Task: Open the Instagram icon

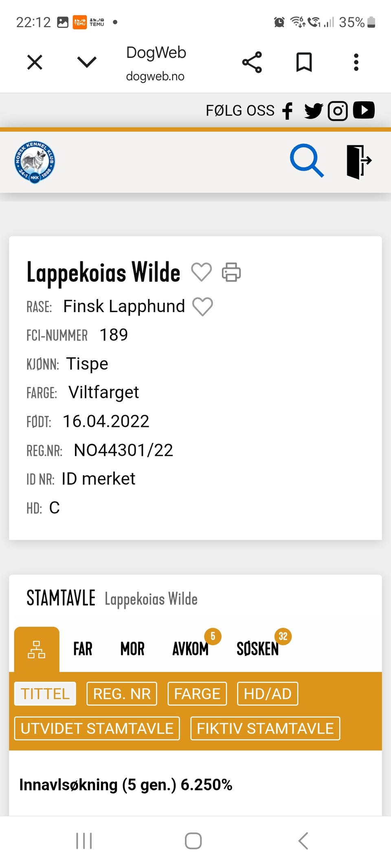Action: (338, 111)
